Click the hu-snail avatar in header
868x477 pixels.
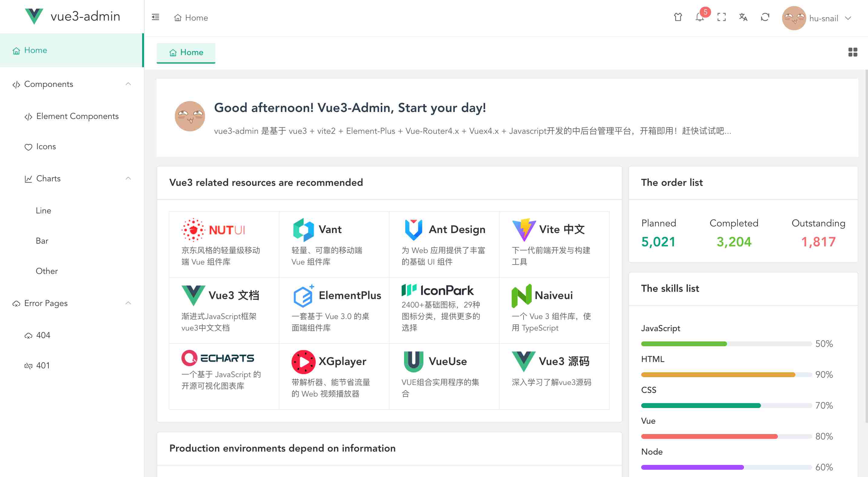coord(794,18)
